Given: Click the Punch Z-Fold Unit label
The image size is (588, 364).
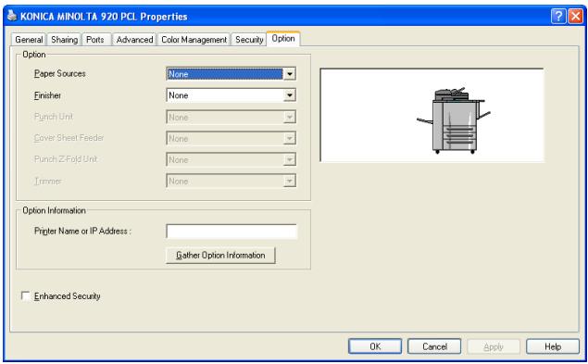Looking at the screenshot, I should coord(66,159).
